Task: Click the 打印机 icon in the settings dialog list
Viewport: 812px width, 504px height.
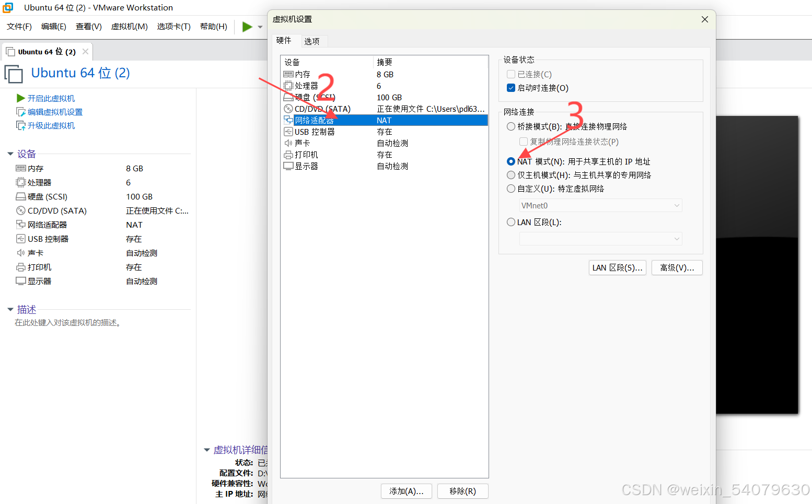Action: coord(288,155)
